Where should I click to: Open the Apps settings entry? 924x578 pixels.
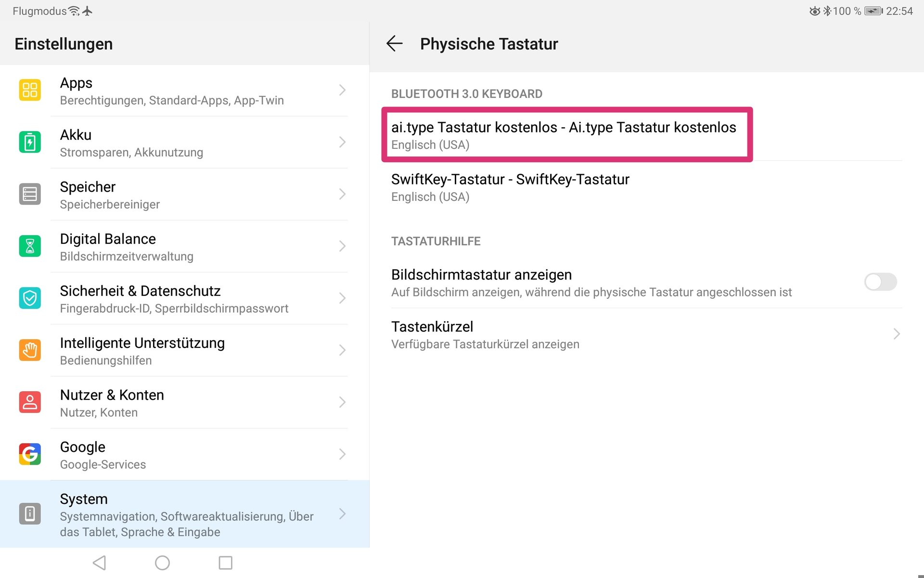[185, 90]
